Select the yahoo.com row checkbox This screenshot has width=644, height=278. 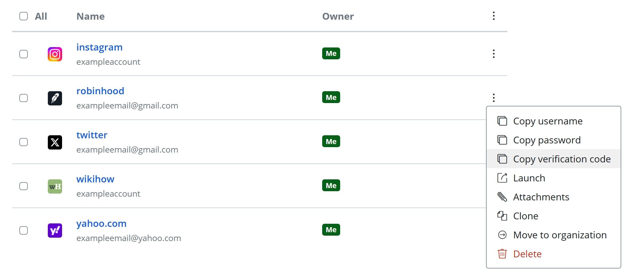click(x=23, y=231)
